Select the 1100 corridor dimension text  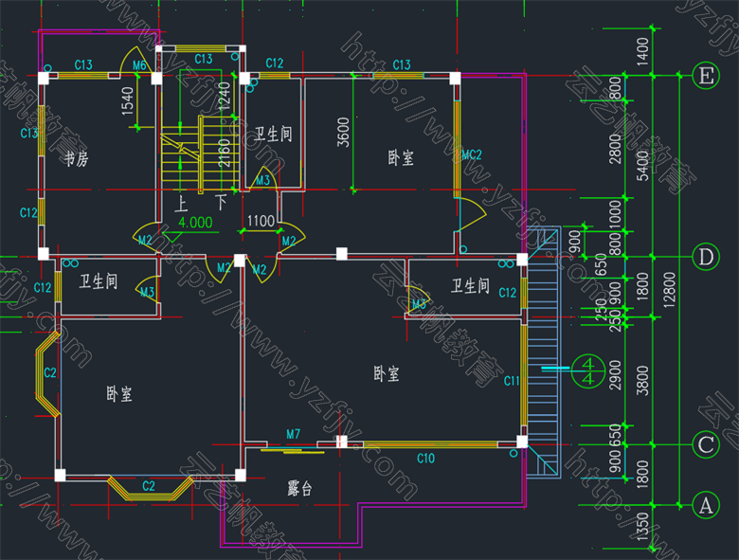[261, 221]
